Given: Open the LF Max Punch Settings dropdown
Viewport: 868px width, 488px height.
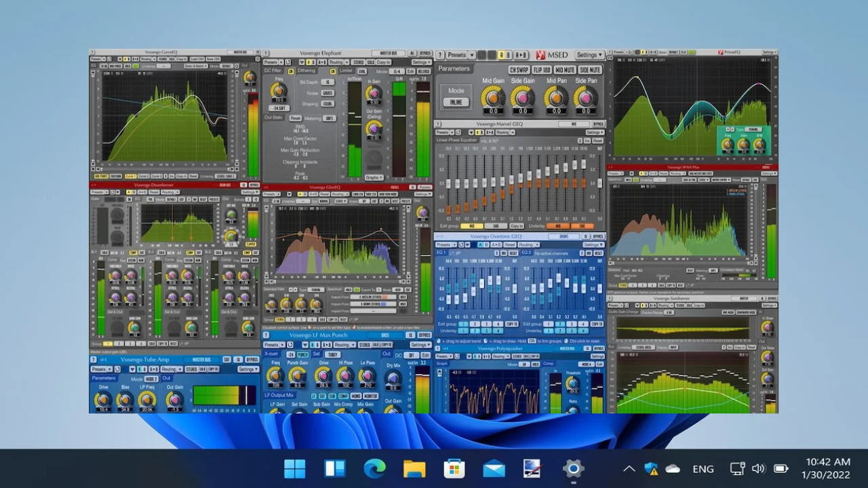Looking at the screenshot, I should 421,345.
